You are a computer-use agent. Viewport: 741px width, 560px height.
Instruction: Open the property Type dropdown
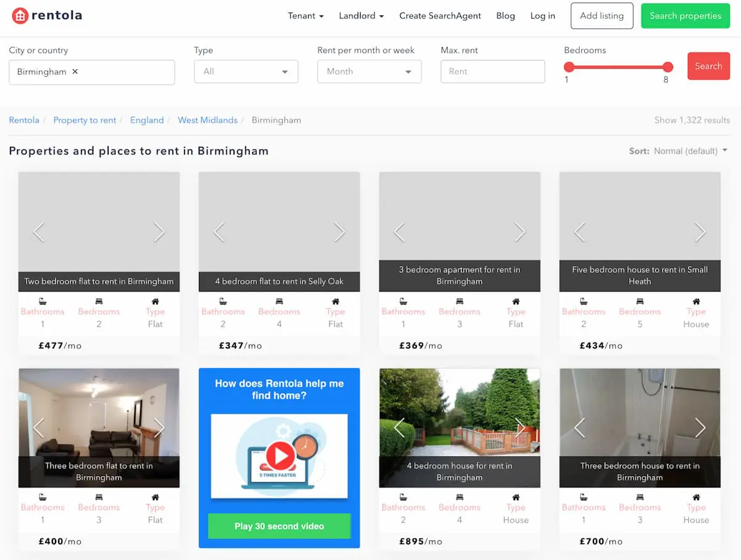point(246,72)
